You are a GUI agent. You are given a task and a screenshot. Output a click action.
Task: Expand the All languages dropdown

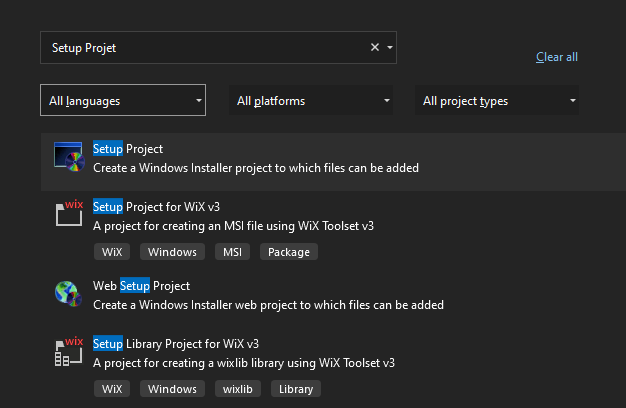click(x=123, y=100)
